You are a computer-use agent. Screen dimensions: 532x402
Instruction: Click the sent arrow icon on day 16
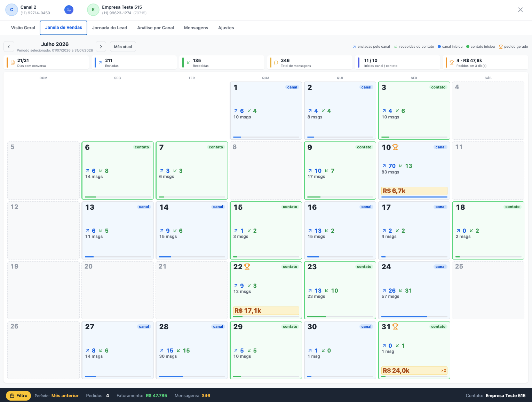click(x=310, y=231)
